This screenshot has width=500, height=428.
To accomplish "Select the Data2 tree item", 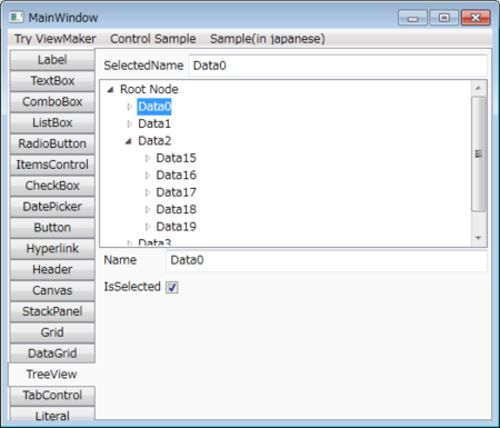I will pyautogui.click(x=154, y=141).
